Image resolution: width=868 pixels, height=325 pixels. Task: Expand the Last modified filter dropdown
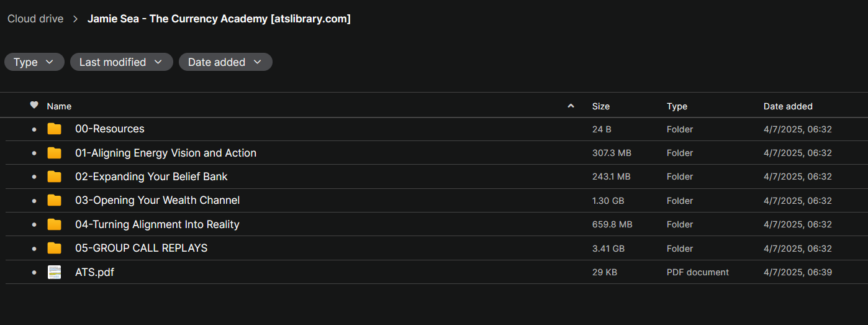pos(121,62)
